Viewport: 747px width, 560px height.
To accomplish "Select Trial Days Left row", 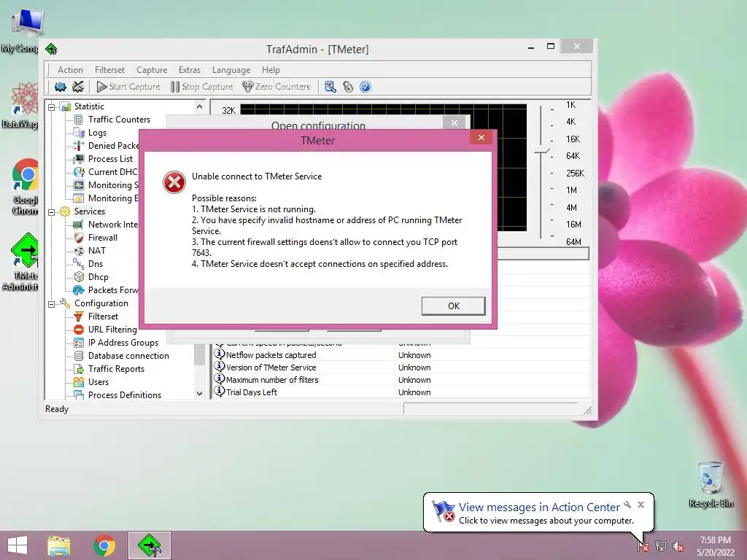I will coord(400,392).
